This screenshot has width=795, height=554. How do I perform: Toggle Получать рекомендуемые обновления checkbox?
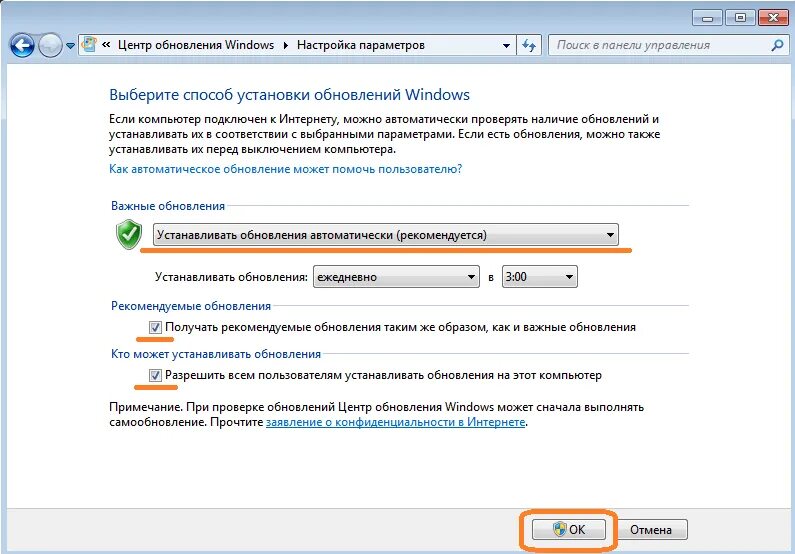[155, 327]
